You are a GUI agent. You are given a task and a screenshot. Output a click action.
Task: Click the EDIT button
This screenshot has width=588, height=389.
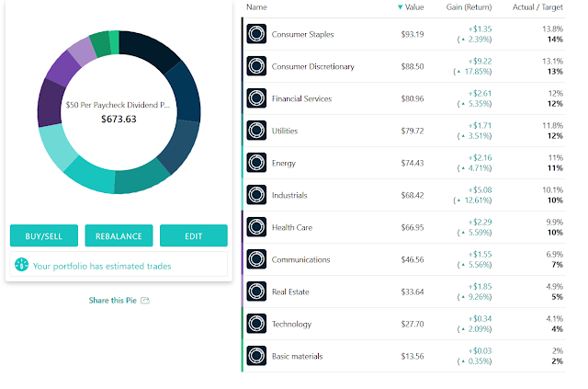(194, 235)
